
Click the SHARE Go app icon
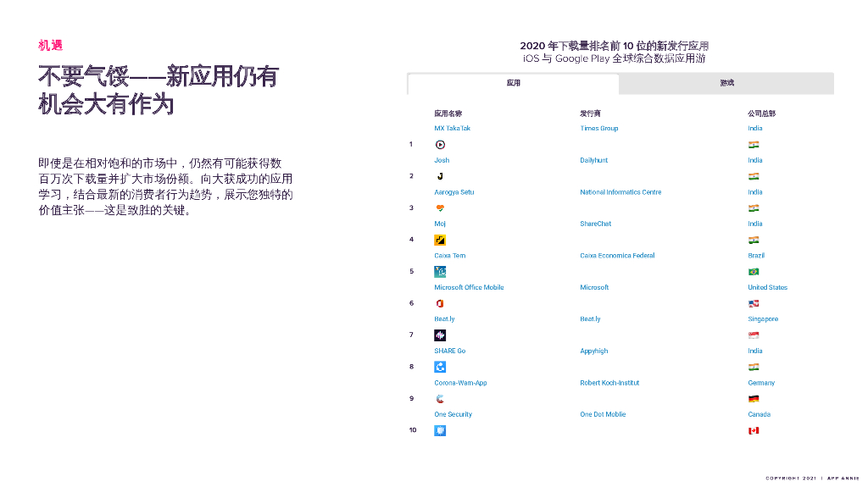pyautogui.click(x=440, y=367)
